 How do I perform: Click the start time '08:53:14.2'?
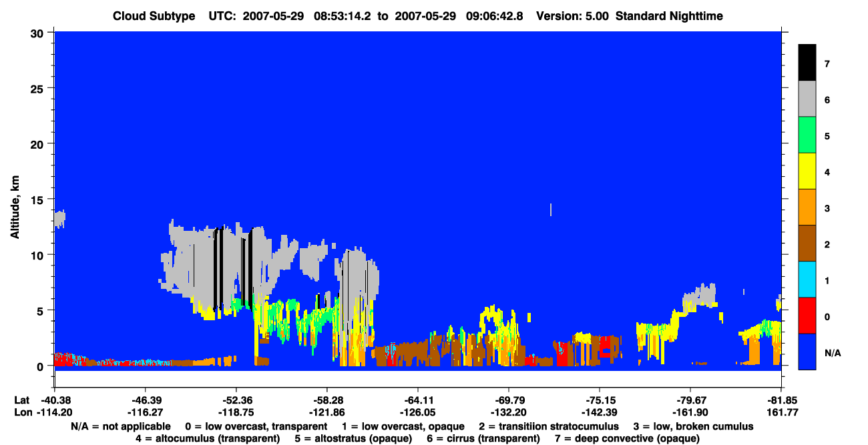click(343, 16)
